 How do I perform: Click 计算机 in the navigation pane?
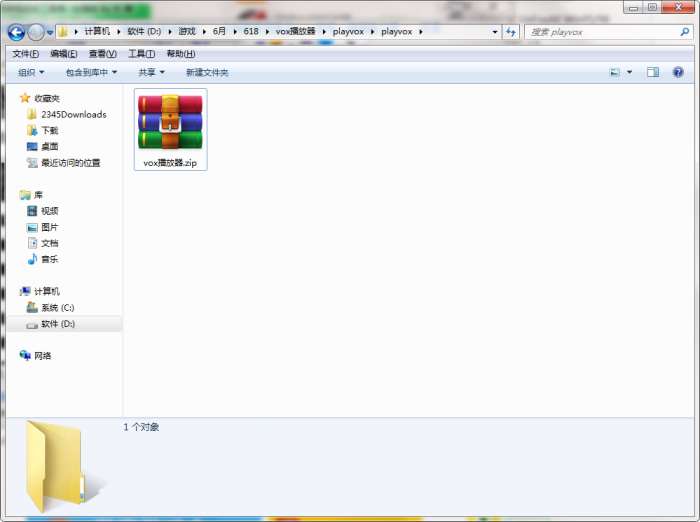point(47,291)
